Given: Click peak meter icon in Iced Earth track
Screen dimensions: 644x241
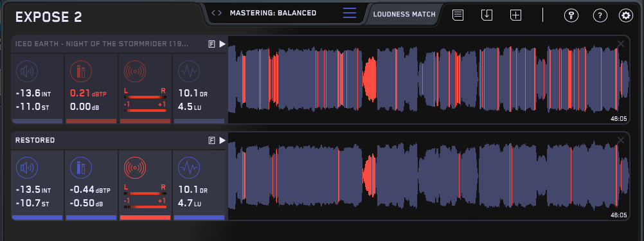Looking at the screenshot, I should [x=80, y=72].
